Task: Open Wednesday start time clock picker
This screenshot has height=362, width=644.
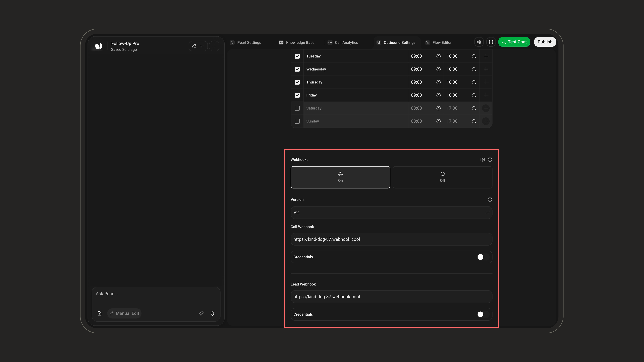Action: pos(438,69)
